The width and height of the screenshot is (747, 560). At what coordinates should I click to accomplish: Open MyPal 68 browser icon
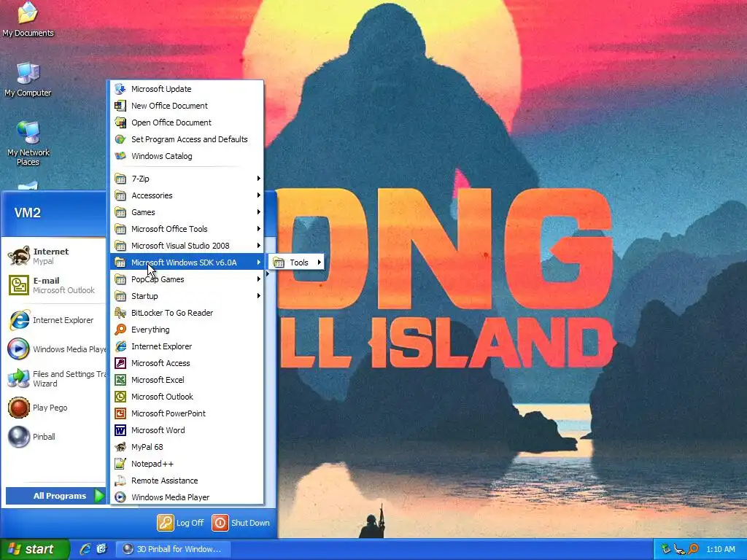coord(120,447)
